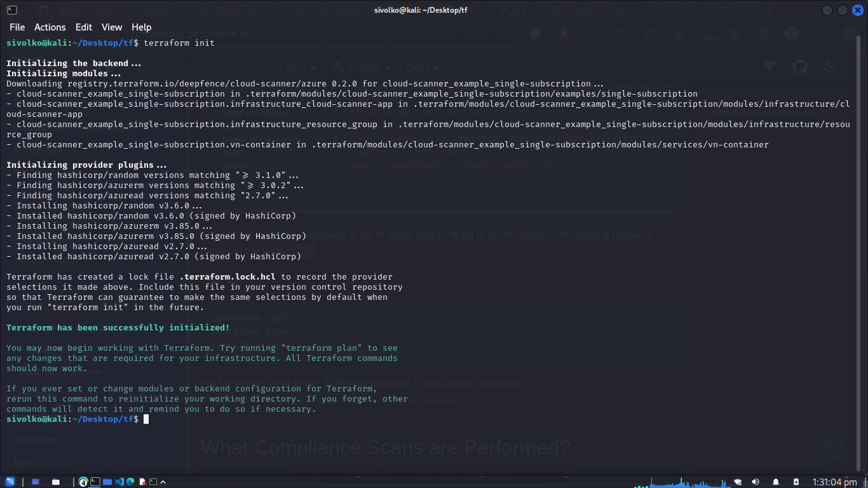Open the Edit menu
868x488 pixels.
(84, 27)
